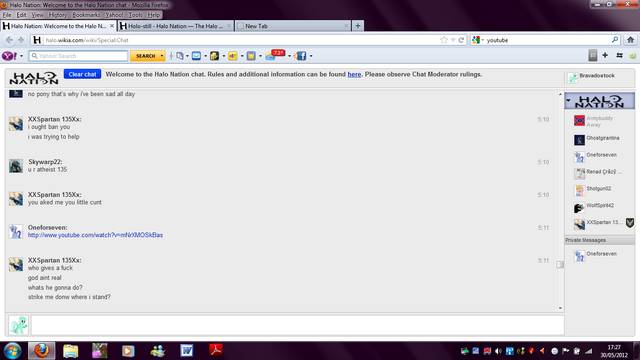
Task: Follow the 'here' rules link
Action: [354, 74]
